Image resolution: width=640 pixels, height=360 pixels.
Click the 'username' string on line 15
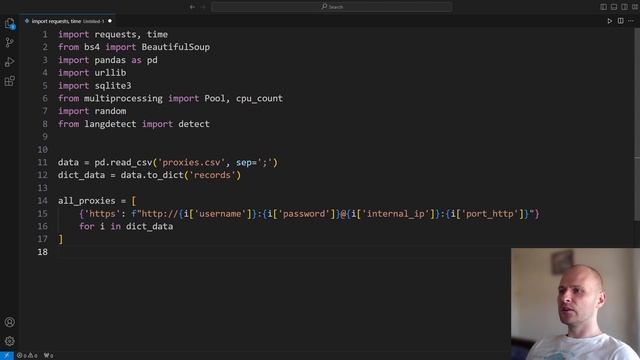pos(220,214)
